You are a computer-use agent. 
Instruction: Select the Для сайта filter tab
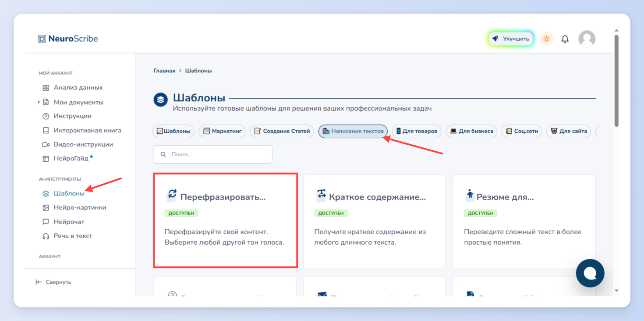click(x=569, y=131)
